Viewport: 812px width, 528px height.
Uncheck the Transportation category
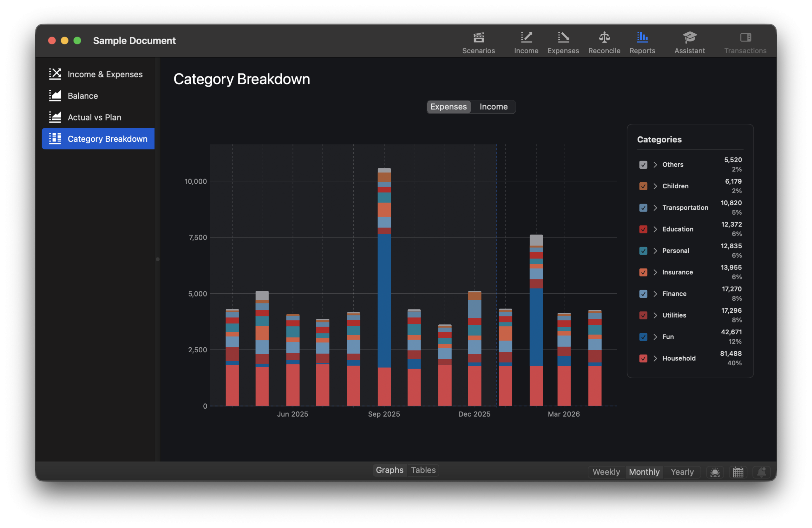(644, 208)
